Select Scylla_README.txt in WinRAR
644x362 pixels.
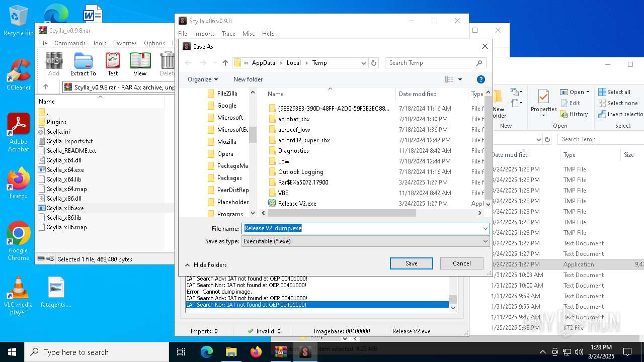[x=71, y=151]
